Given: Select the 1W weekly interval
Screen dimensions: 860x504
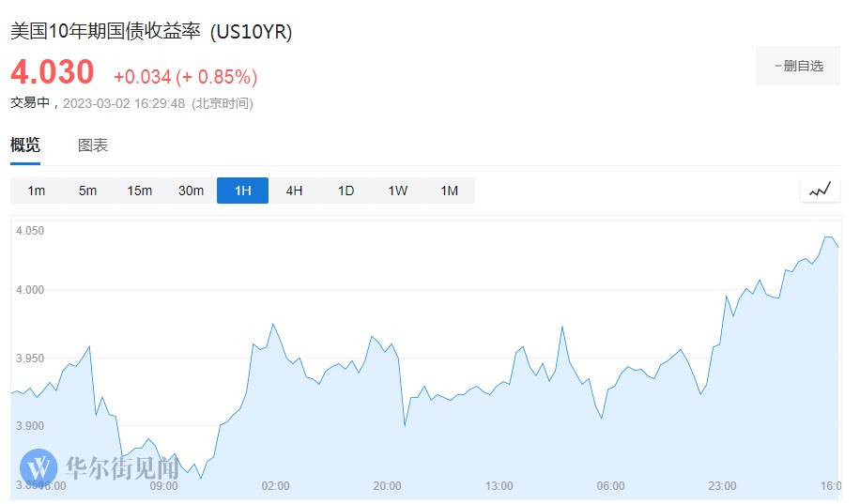Looking at the screenshot, I should (397, 191).
